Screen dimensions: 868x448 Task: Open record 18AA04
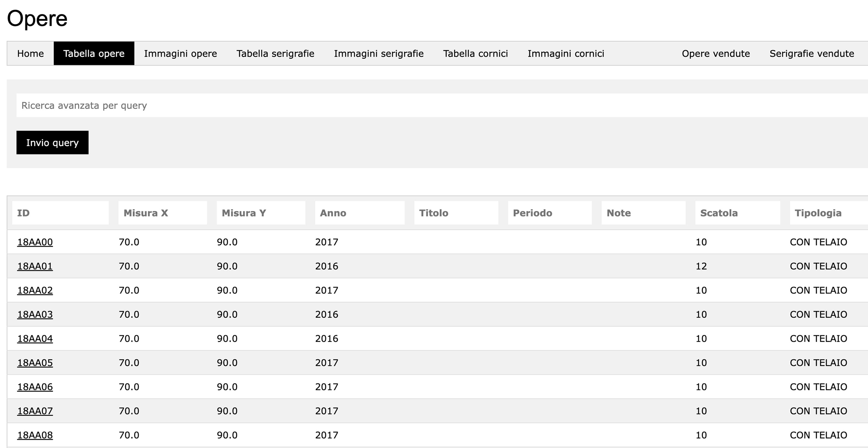35,339
